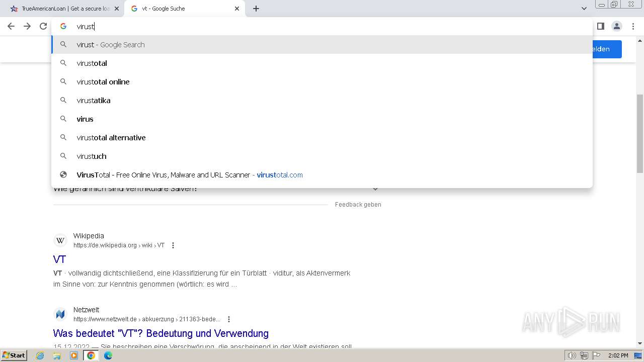Open the more-options dots for the Netzwelt result
Screen dimensions: 644x362
click(229, 319)
